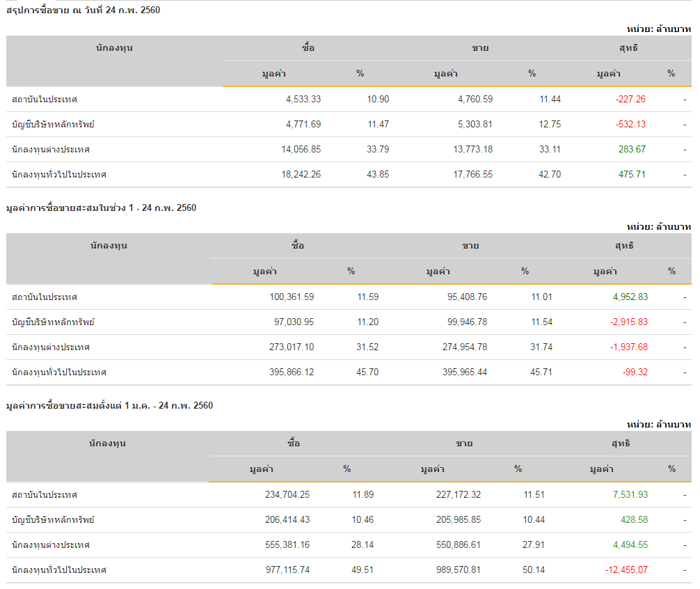This screenshot has height=589, width=700.
Task: Click the net value 7,531.93
Action: [x=630, y=495]
